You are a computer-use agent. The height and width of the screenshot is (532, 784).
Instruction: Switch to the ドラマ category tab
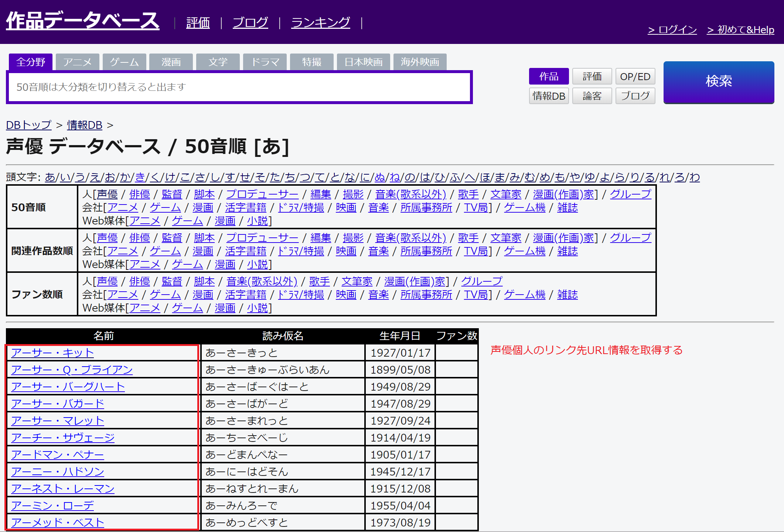265,62
